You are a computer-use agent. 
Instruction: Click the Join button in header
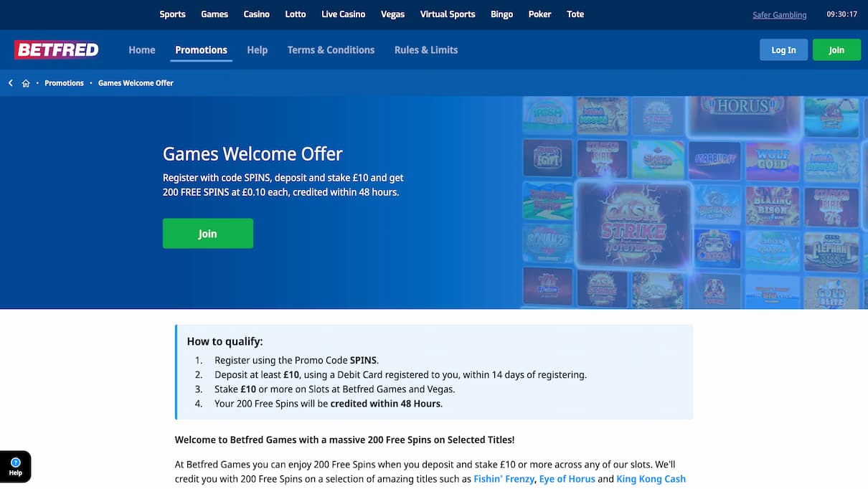click(x=836, y=50)
